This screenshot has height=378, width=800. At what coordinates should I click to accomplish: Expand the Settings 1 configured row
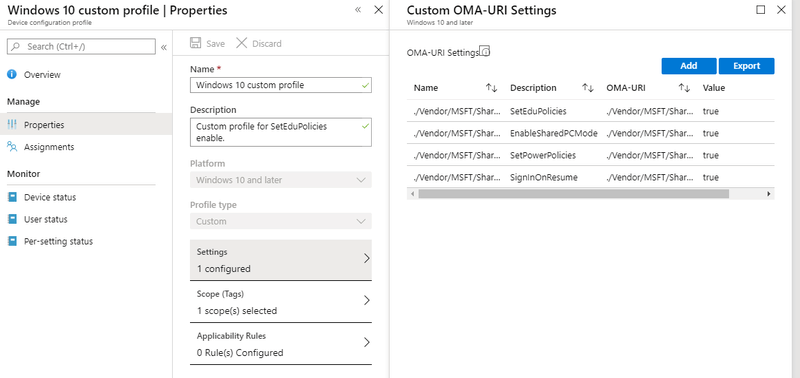[281, 260]
